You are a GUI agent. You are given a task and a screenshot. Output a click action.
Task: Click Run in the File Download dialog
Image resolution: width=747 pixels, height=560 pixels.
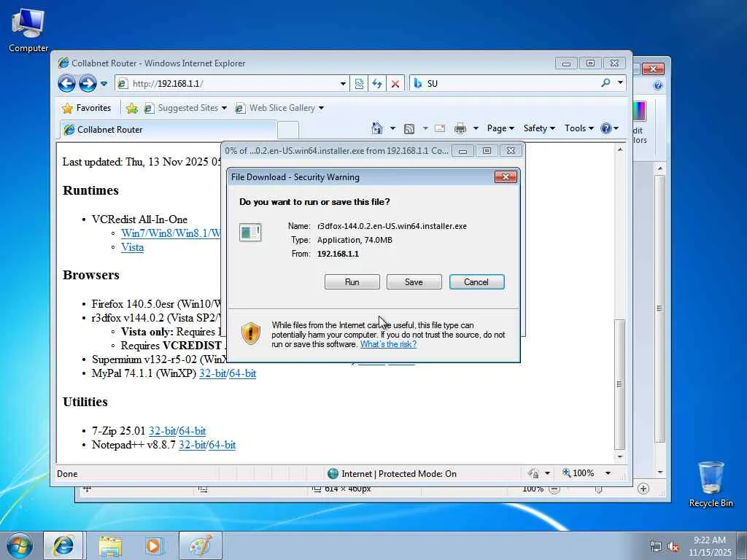(x=352, y=282)
